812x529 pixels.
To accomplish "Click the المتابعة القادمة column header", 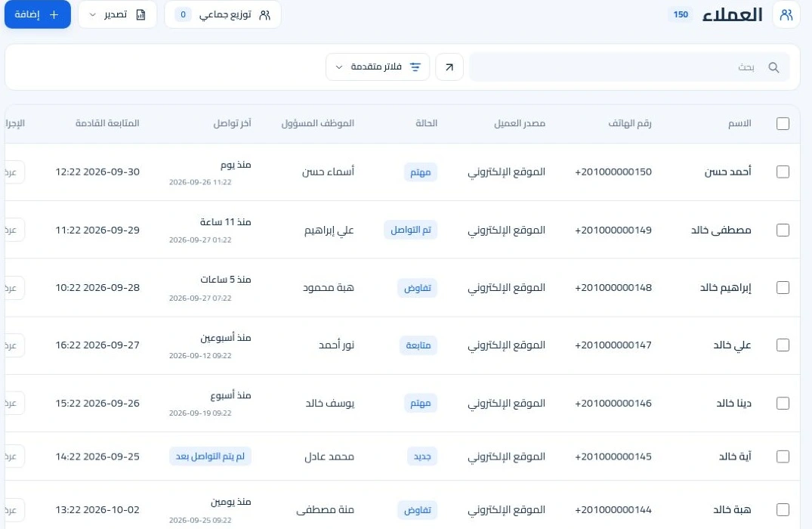I will coord(107,123).
